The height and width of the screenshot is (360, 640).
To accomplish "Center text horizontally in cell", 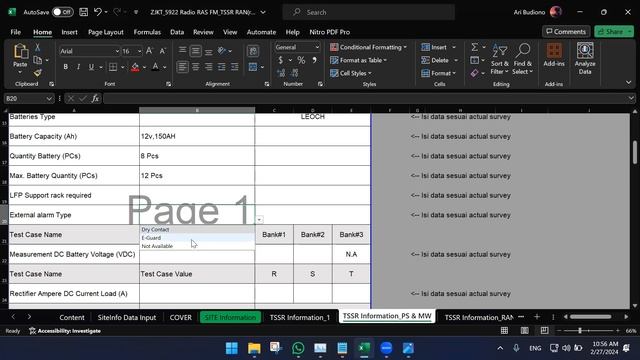I will (x=196, y=67).
